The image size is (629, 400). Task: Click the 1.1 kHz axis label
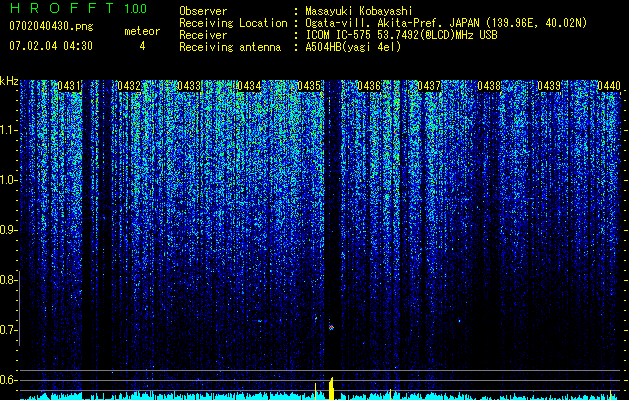coord(8,130)
